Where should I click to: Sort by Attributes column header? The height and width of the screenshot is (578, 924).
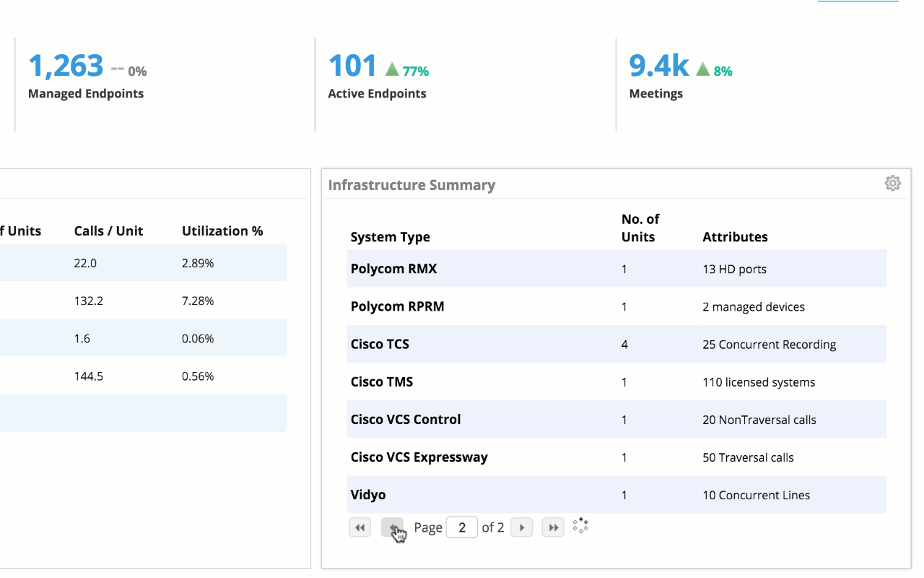(x=735, y=237)
